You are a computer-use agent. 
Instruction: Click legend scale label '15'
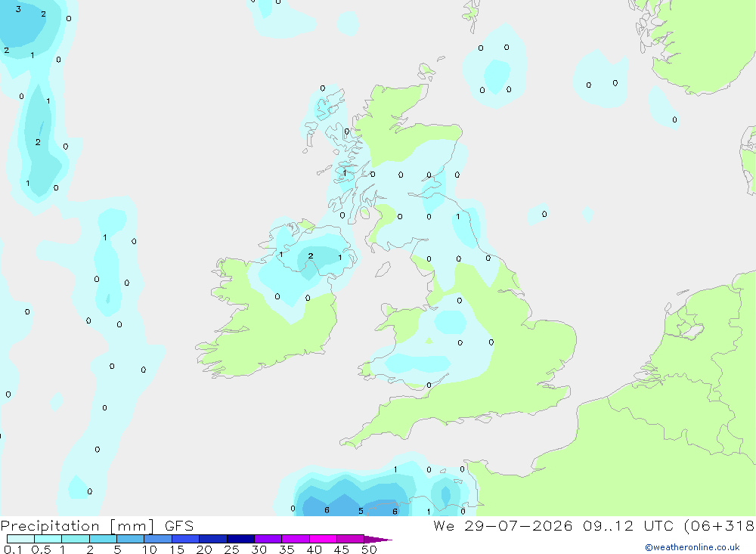177,549
